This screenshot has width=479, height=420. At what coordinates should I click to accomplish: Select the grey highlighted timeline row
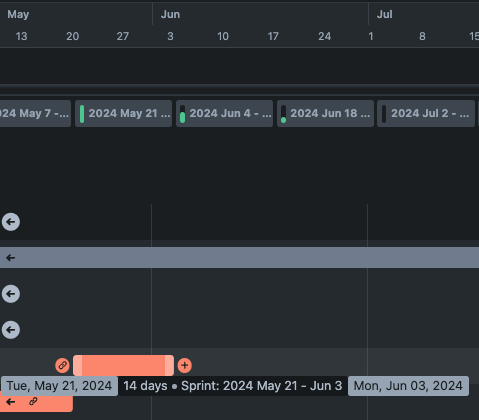239,258
